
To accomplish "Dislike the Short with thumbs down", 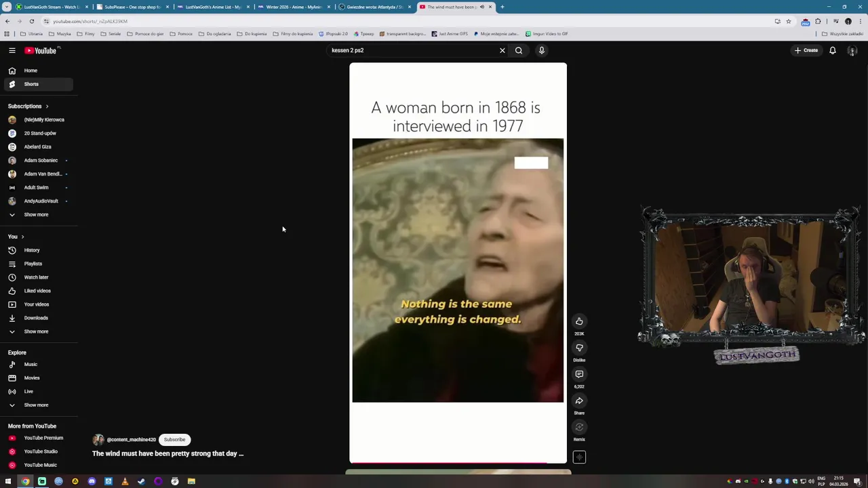I will 579,348.
